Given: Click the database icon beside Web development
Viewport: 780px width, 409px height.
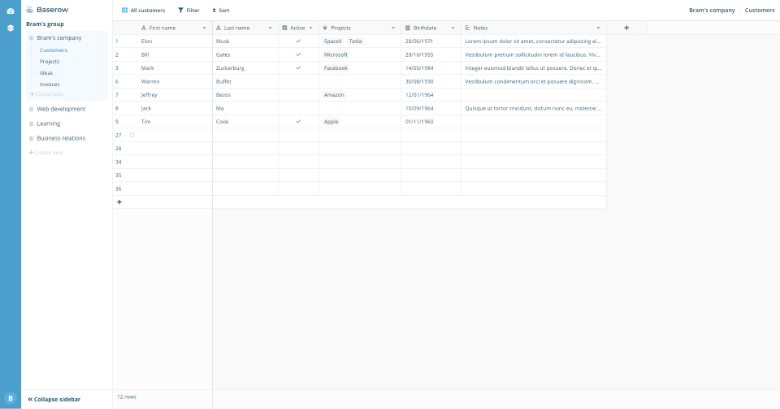Looking at the screenshot, I should tap(31, 109).
